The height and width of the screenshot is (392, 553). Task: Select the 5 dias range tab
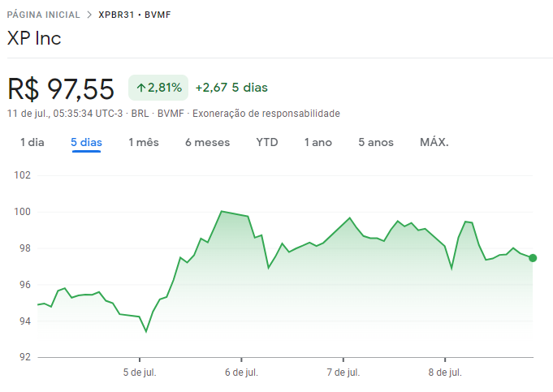(86, 142)
